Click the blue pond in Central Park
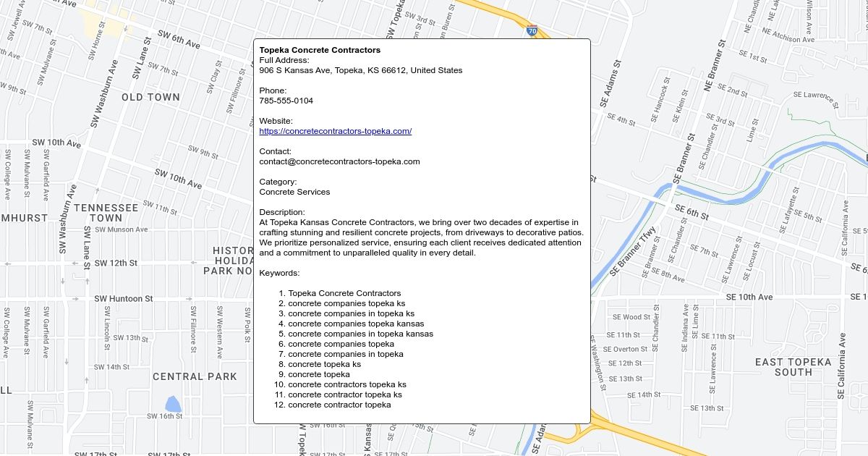Screen dimensions: 868x456 tap(173, 404)
